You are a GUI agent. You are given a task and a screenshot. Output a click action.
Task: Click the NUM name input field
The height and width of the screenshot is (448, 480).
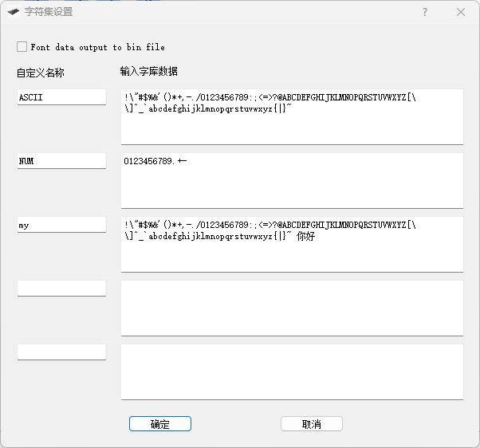tap(61, 161)
